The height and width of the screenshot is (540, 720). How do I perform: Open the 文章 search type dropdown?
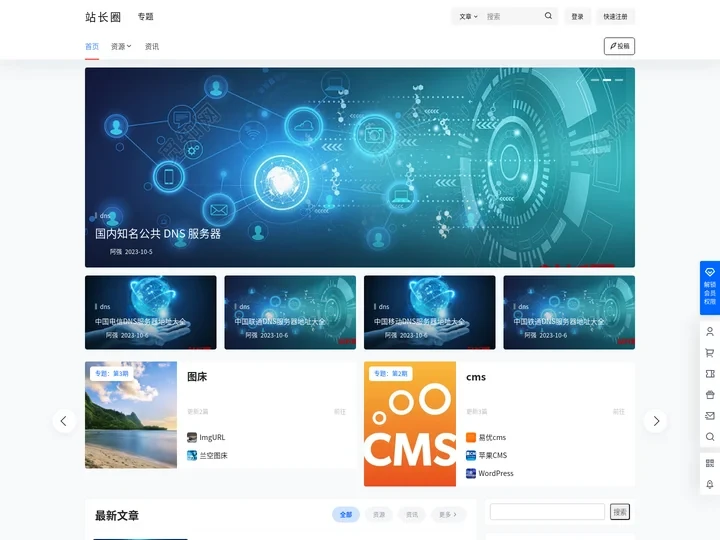(x=468, y=17)
